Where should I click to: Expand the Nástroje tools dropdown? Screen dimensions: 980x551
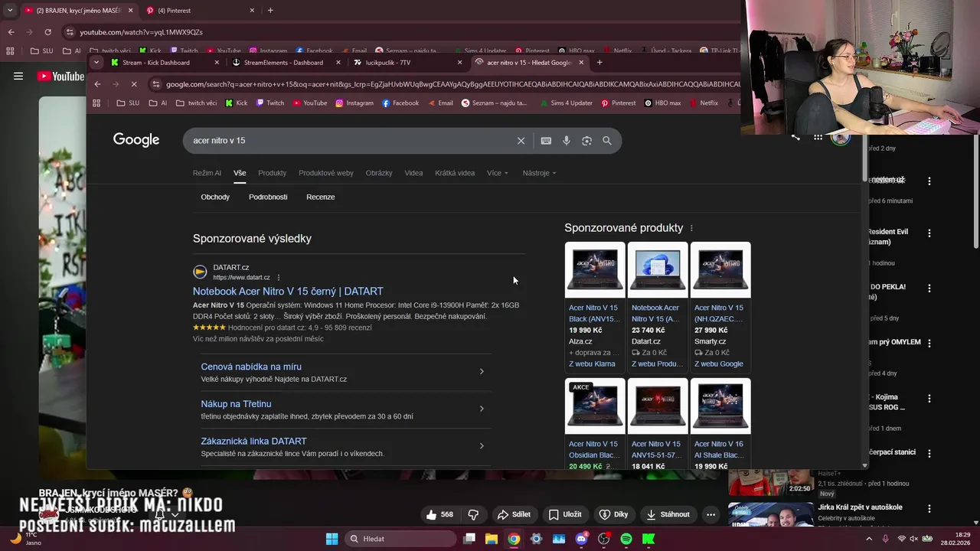point(539,173)
